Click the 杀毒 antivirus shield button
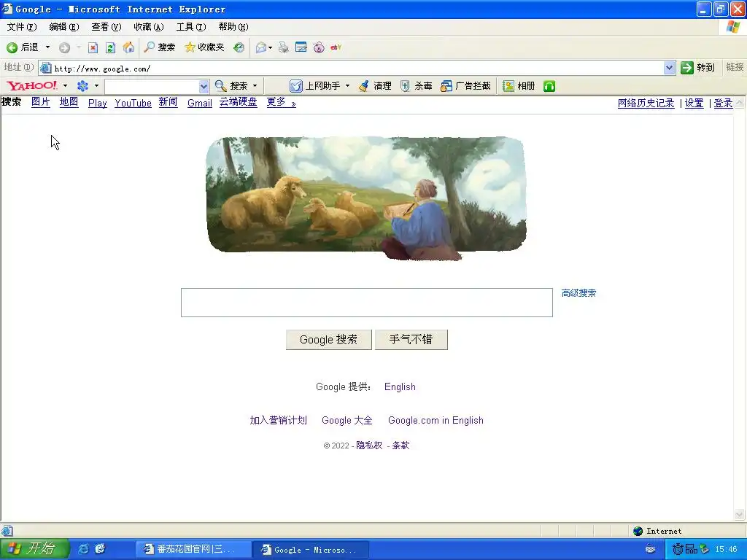747x560 pixels. (x=416, y=86)
